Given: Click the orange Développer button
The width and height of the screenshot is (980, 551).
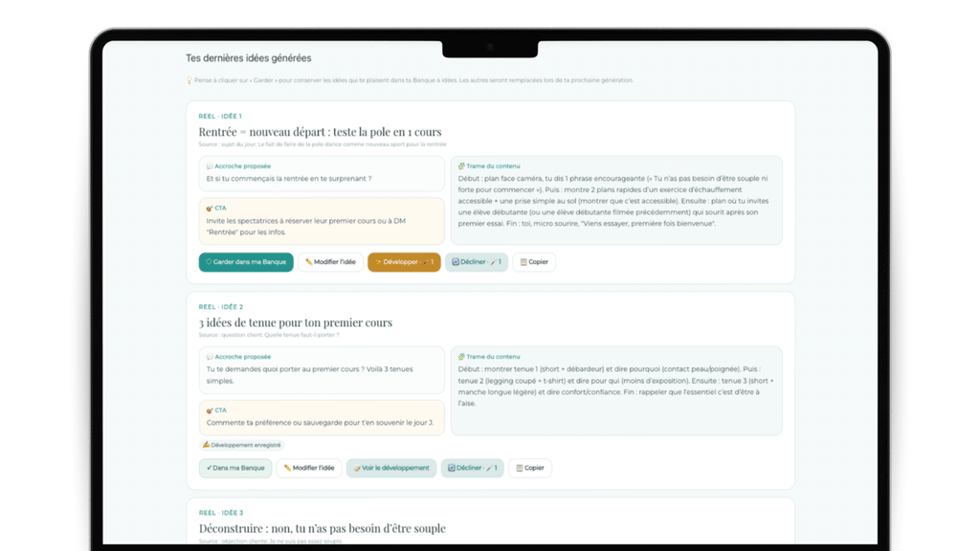Looking at the screenshot, I should (405, 262).
